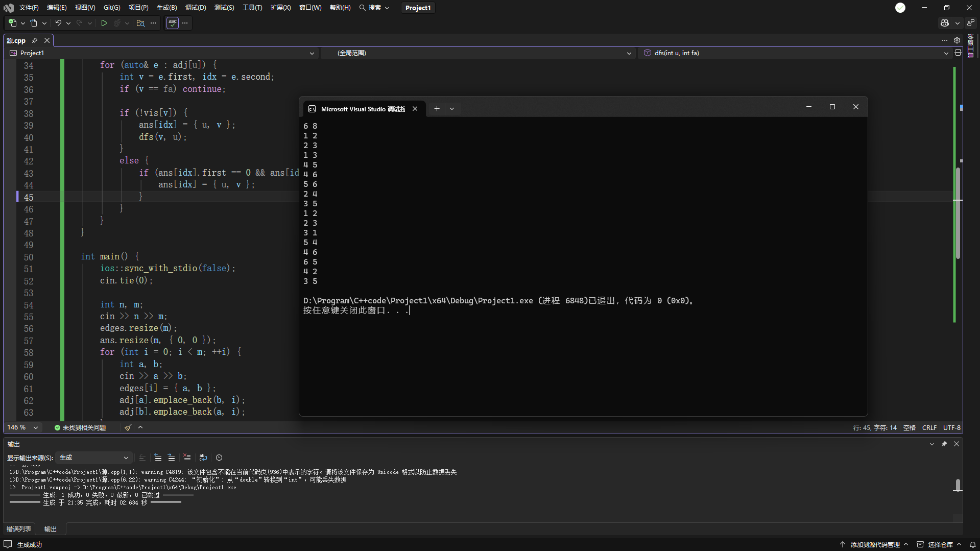Click 添加到源代码管理 in the status bar
The width and height of the screenshot is (980, 551).
874,545
